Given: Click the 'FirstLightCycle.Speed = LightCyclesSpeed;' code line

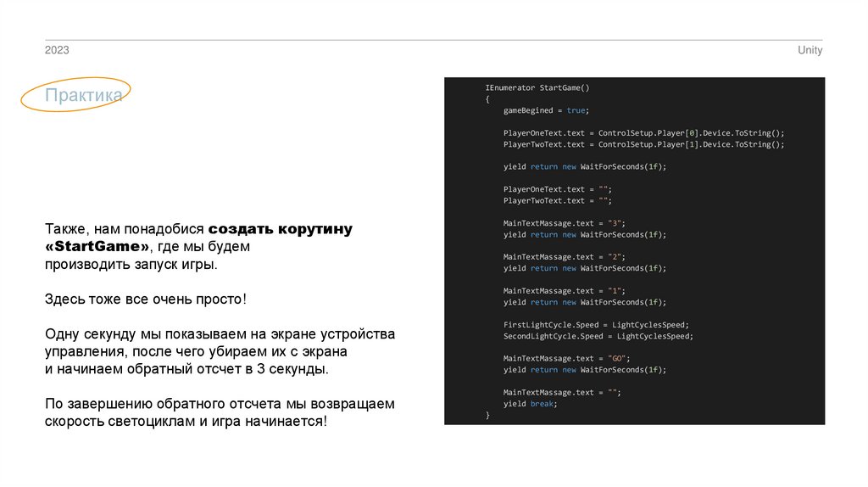Looking at the screenshot, I should tap(596, 325).
